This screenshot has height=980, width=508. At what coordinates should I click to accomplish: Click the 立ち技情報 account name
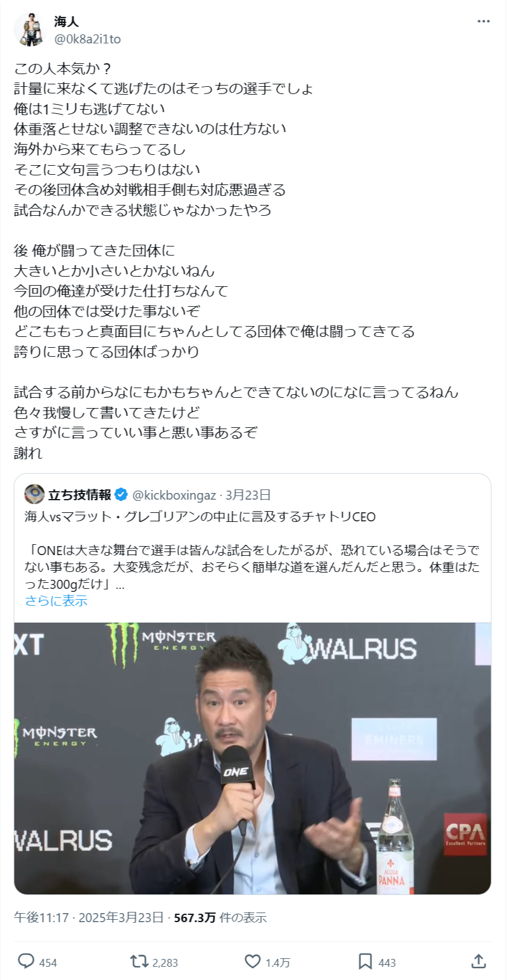click(80, 495)
